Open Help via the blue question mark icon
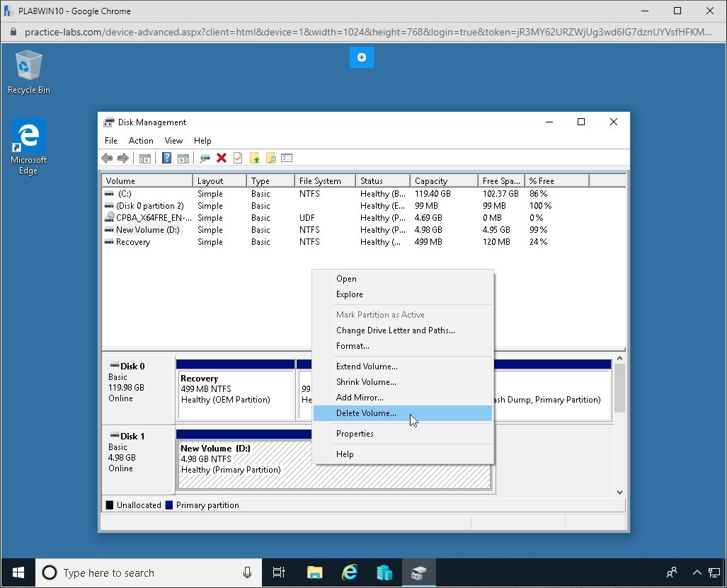The width and height of the screenshot is (727, 588). [166, 158]
